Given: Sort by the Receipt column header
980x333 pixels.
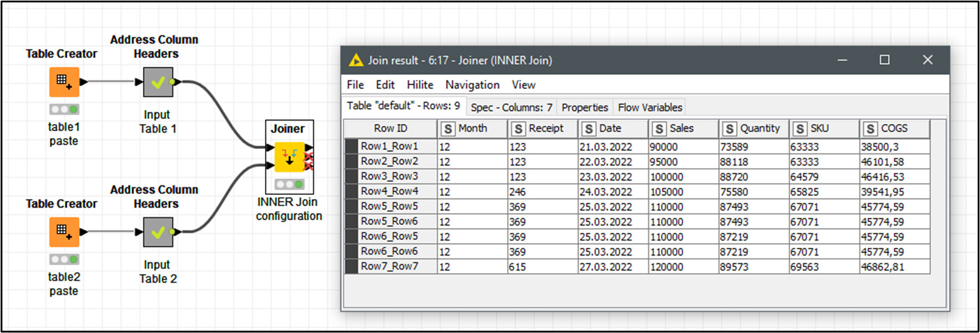Looking at the screenshot, I should pyautogui.click(x=543, y=128).
